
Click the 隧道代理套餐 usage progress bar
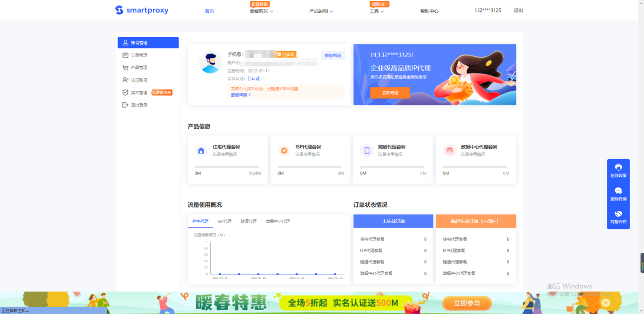click(x=392, y=167)
